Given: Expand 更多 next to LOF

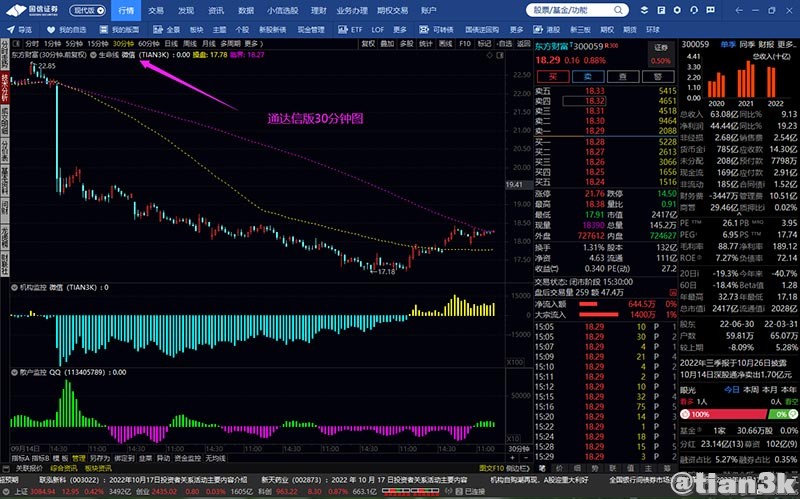Looking at the screenshot, I should pos(400,30).
